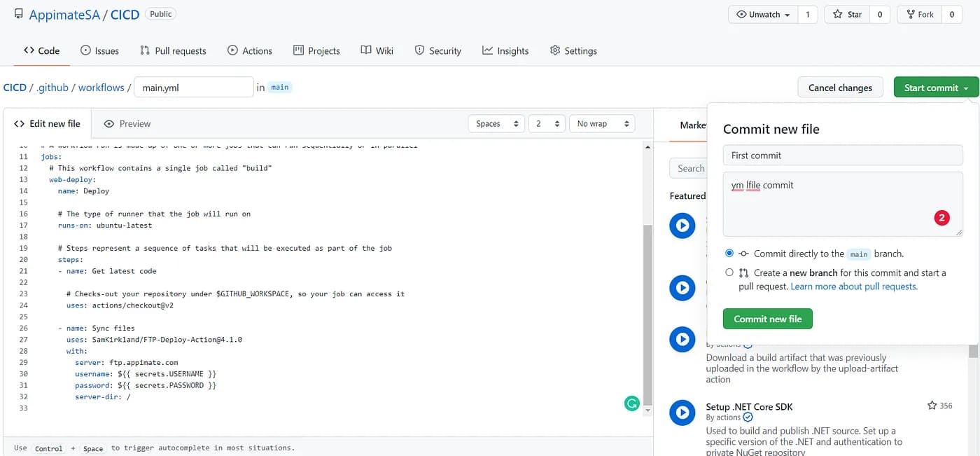This screenshot has width=980, height=456.
Task: Click the red error count badge in description
Action: click(x=941, y=218)
